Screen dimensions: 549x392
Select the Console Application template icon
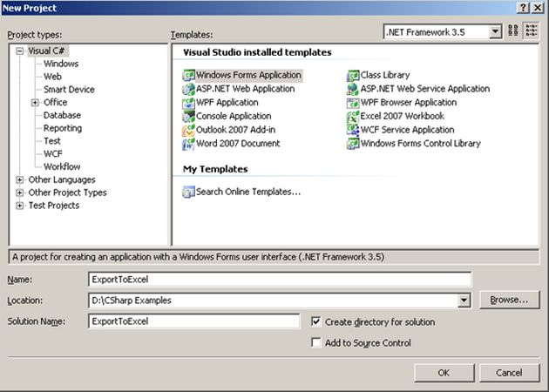[x=188, y=116]
